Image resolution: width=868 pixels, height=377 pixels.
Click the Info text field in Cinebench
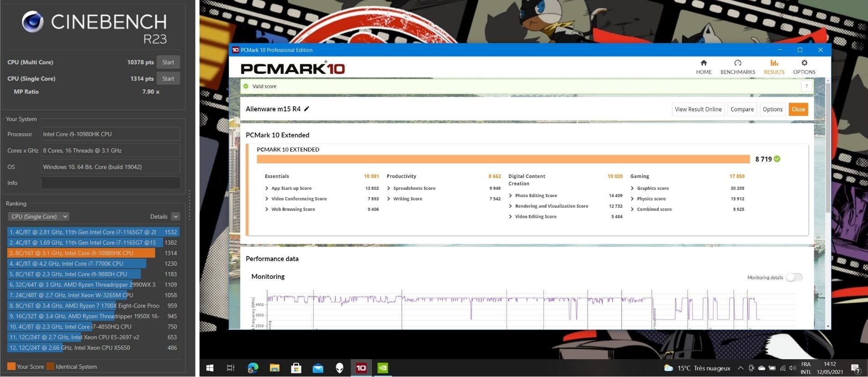pyautogui.click(x=110, y=183)
